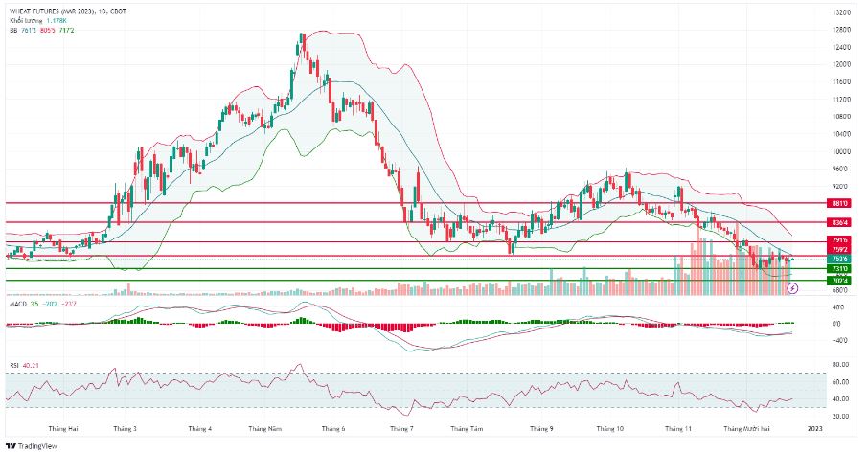Click the Tháng Mười hai date label
The image size is (868, 453).
pos(746,429)
